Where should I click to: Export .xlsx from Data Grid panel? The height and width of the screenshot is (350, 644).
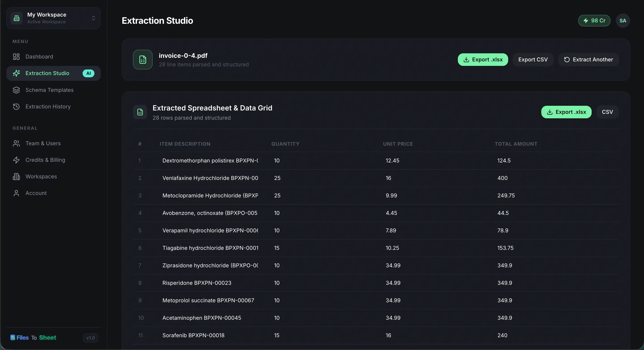tap(566, 112)
